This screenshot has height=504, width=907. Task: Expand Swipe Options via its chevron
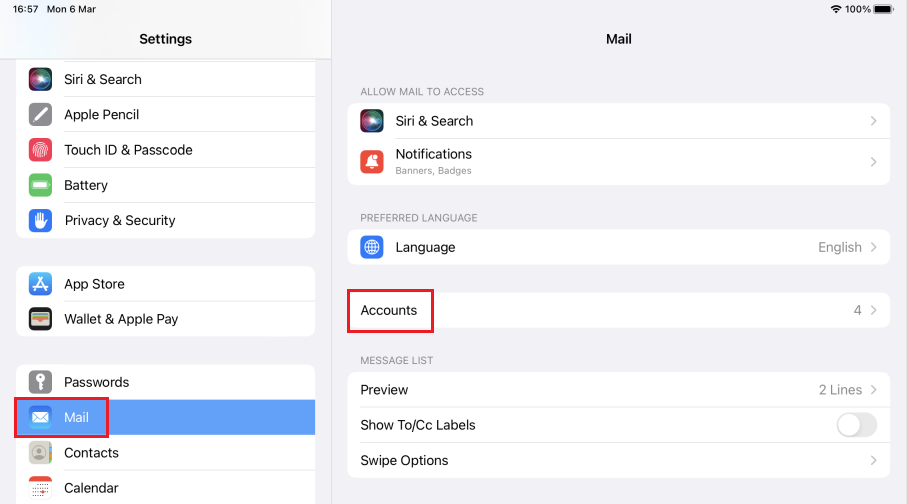[x=873, y=461]
